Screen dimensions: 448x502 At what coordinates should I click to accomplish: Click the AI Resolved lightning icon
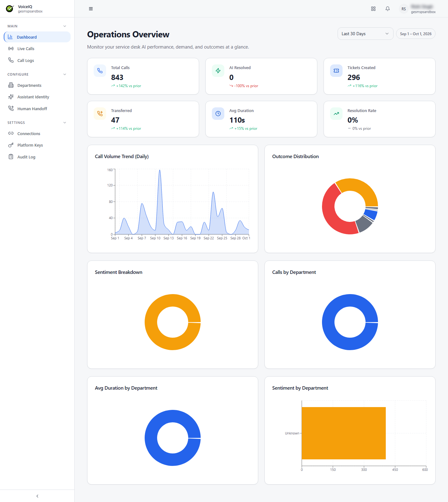[218, 71]
